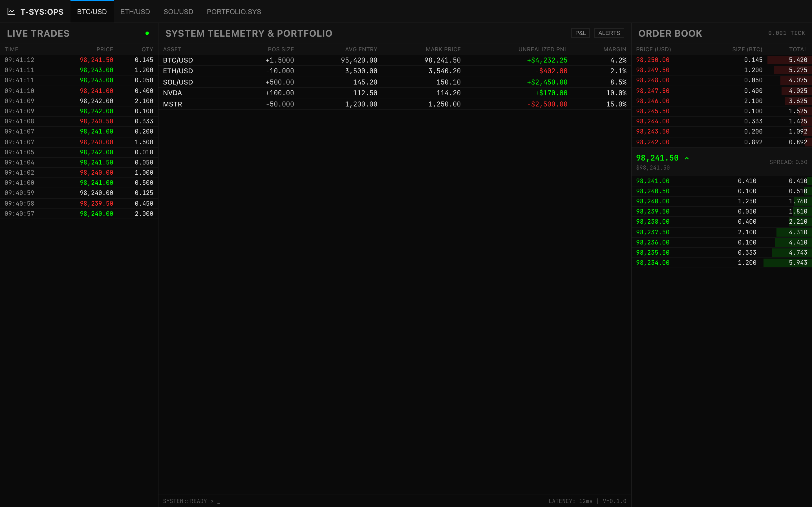Click the UNREALIZED PNL column header
812x507 pixels.
point(542,49)
